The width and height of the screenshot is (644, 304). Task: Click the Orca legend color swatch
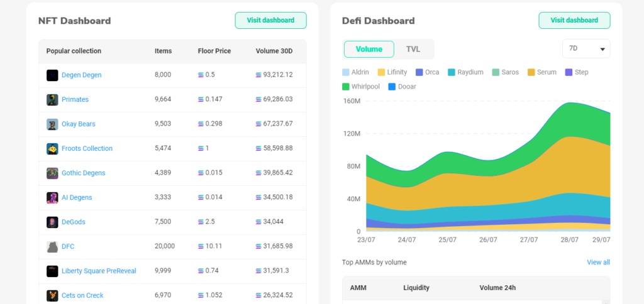coord(419,72)
